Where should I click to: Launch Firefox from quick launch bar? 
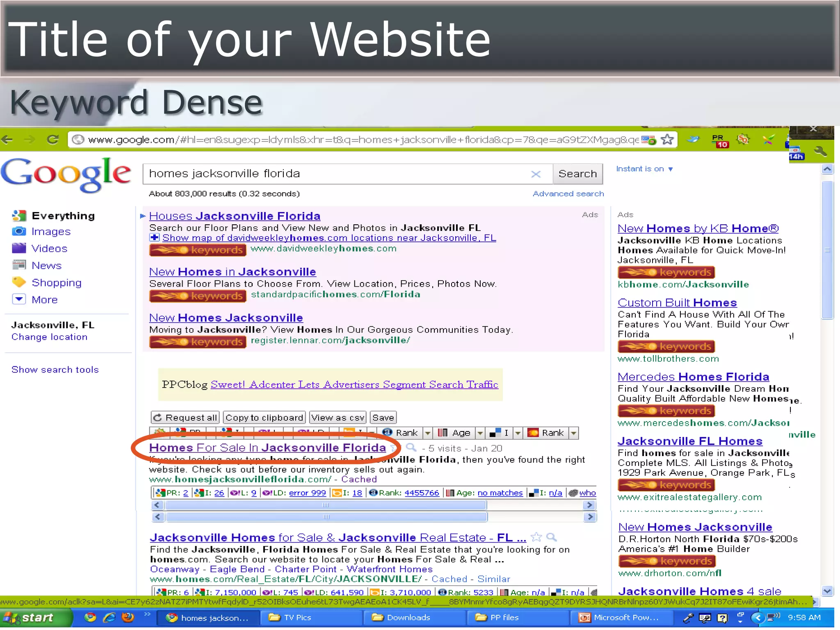pos(128,617)
